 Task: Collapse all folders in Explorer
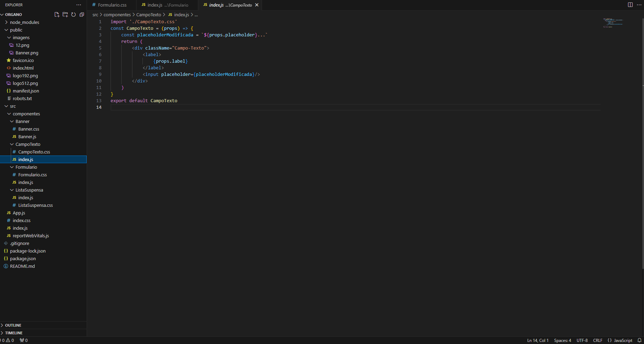[x=82, y=15]
